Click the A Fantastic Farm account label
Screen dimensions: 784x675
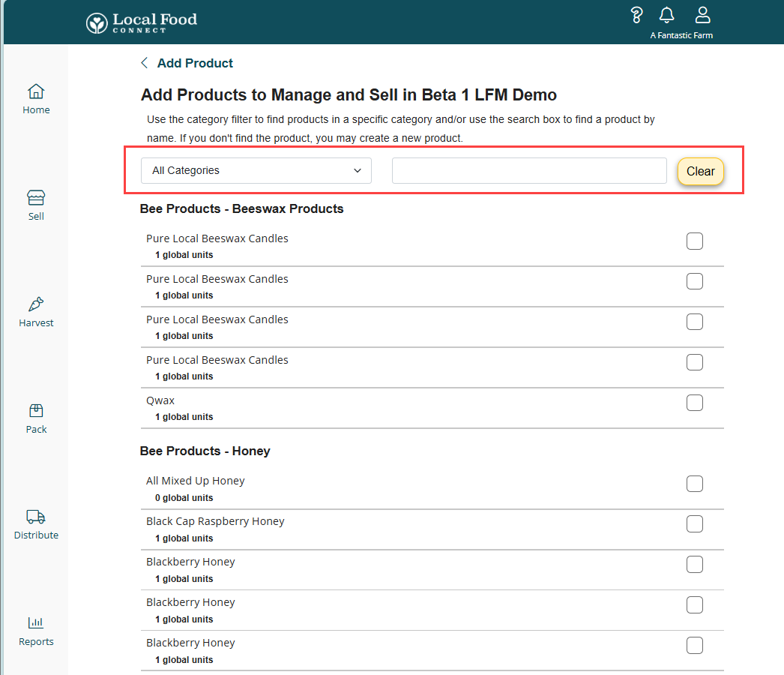[681, 35]
